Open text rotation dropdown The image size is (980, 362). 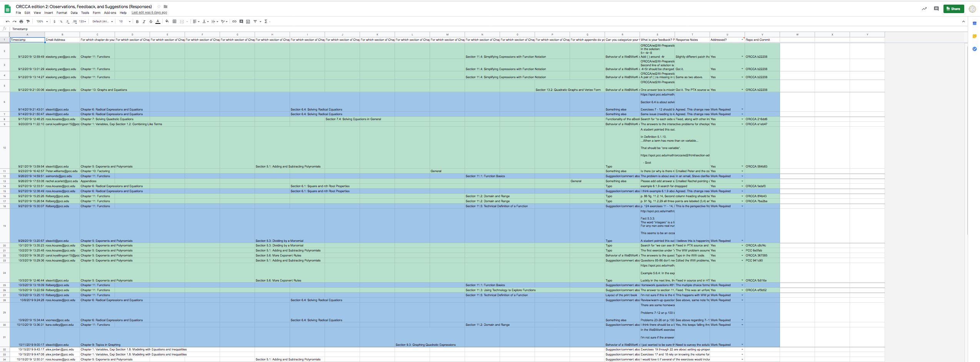pyautogui.click(x=224, y=22)
